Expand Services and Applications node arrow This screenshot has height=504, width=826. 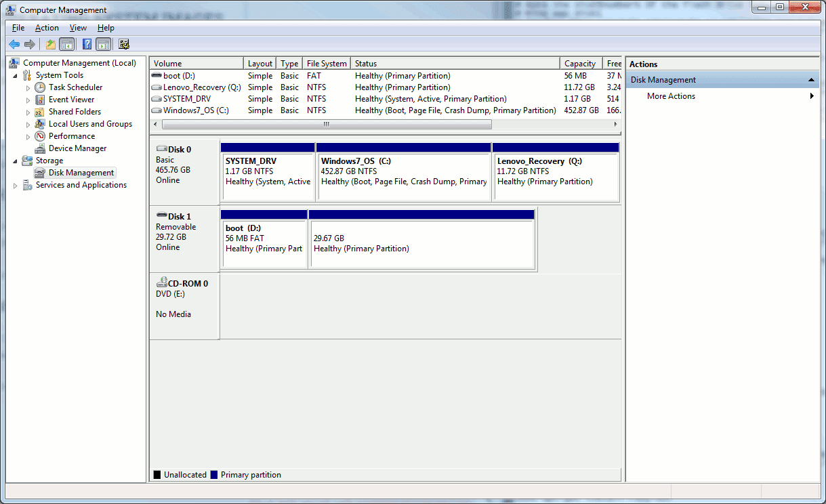(x=16, y=185)
